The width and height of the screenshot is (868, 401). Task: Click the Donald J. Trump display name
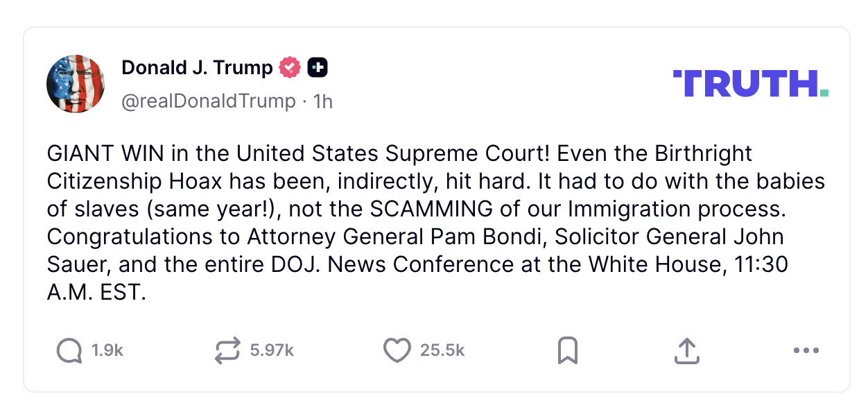click(x=197, y=68)
